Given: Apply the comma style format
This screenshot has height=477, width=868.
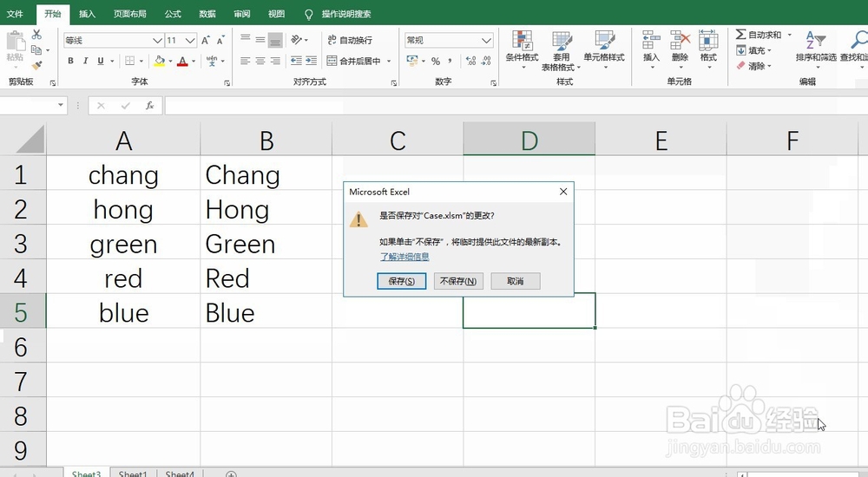Looking at the screenshot, I should click(x=450, y=61).
